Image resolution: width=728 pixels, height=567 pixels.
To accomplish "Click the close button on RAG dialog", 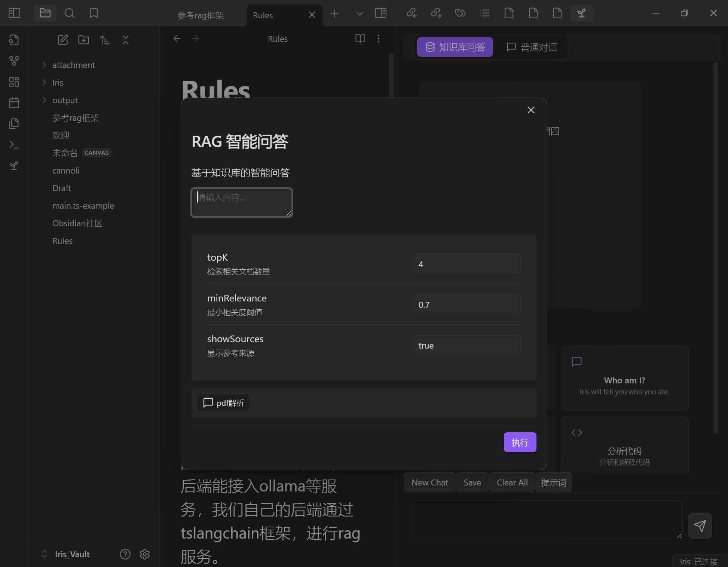I will coord(530,110).
